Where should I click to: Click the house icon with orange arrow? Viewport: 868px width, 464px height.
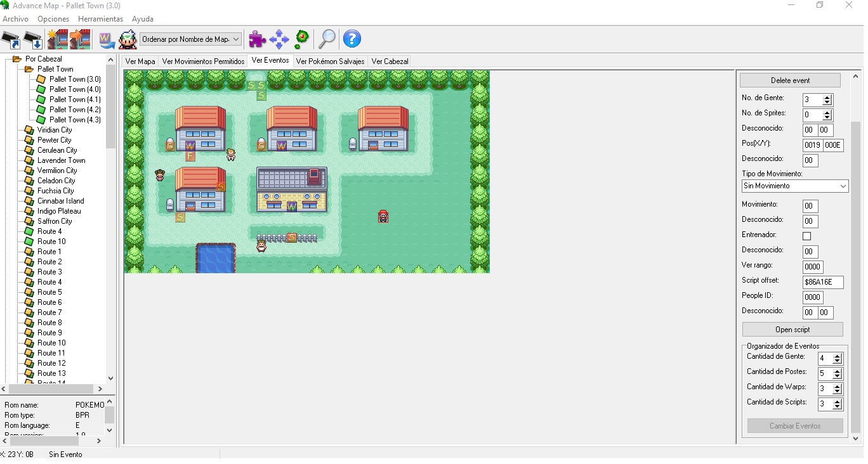click(x=80, y=39)
